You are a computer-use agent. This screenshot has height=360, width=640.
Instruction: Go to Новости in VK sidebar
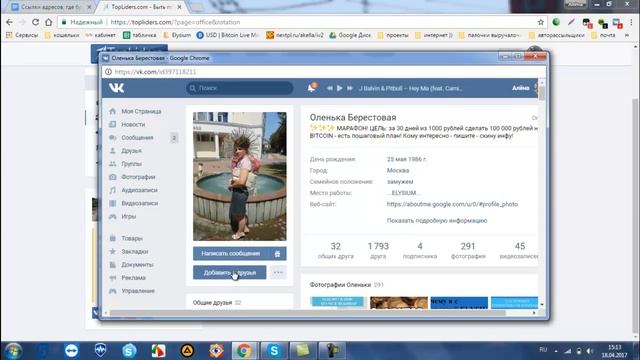133,124
